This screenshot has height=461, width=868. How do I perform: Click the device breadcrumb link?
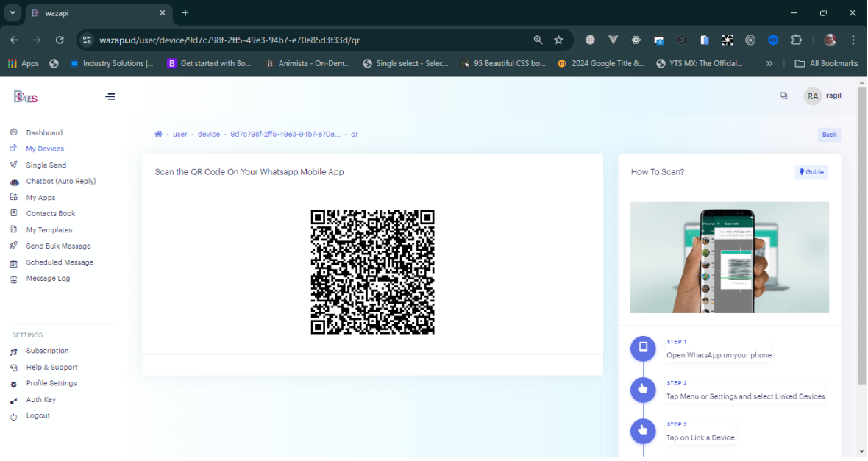coord(209,135)
